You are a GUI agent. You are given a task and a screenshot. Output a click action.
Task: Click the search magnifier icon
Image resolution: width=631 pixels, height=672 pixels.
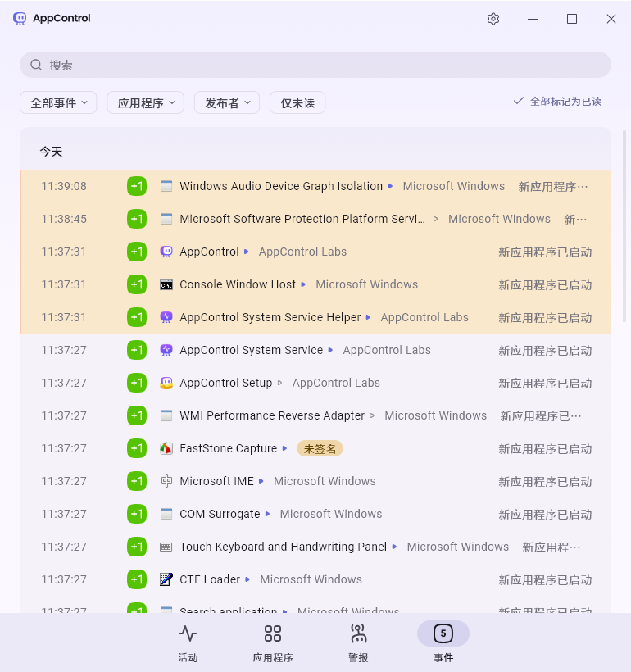pyautogui.click(x=36, y=65)
